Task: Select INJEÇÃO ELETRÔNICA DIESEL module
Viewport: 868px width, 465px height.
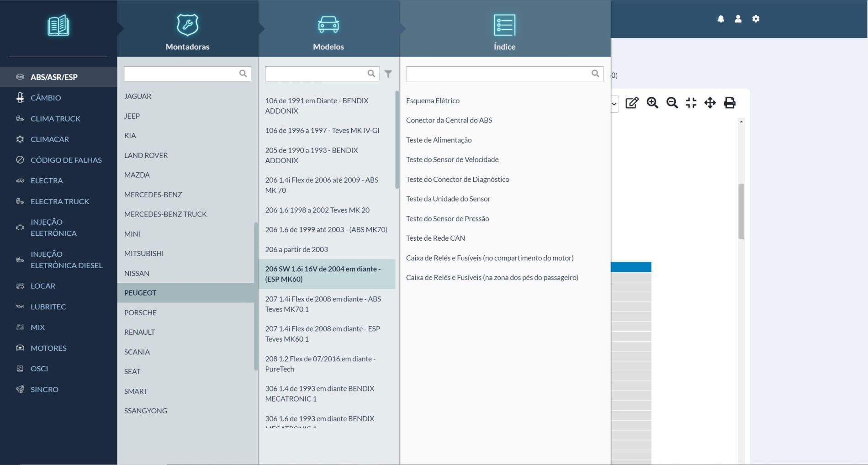Action: (66, 259)
